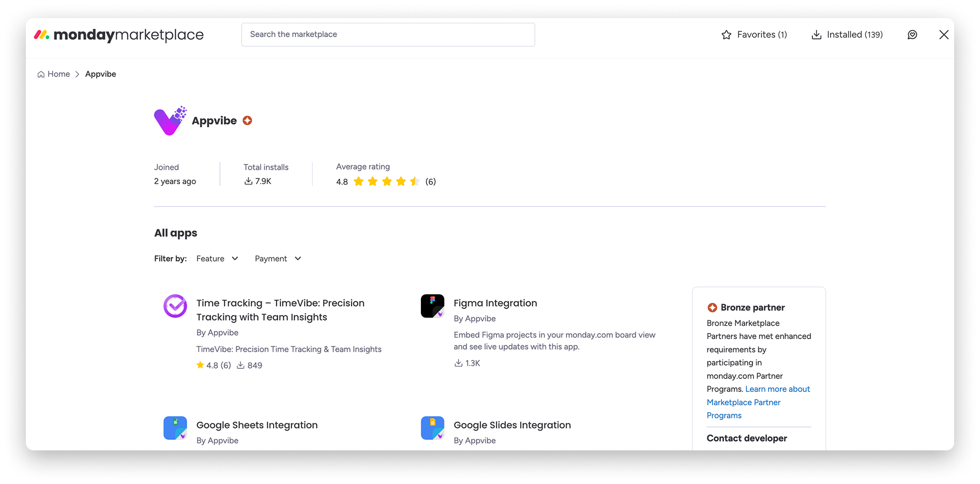The width and height of the screenshot is (980, 484).
Task: Open Time Tracking – TimeVibe app title
Action: [280, 310]
